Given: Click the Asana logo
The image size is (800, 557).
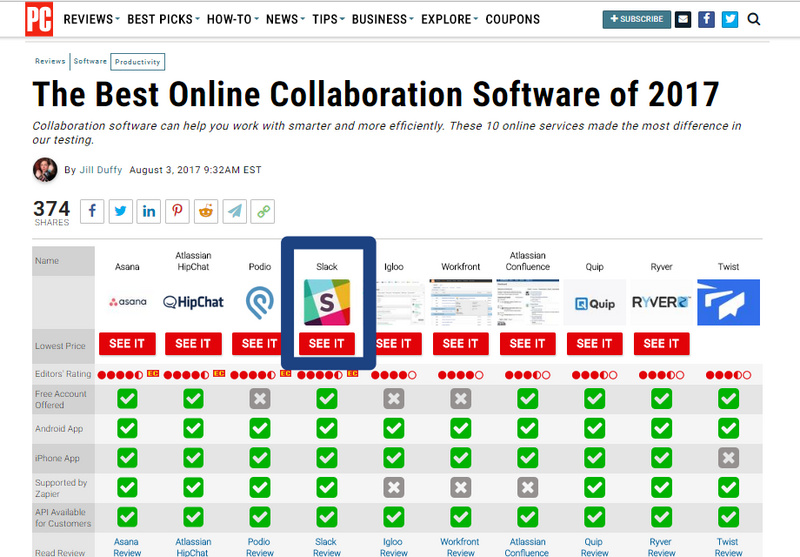Looking at the screenshot, I should (x=128, y=302).
